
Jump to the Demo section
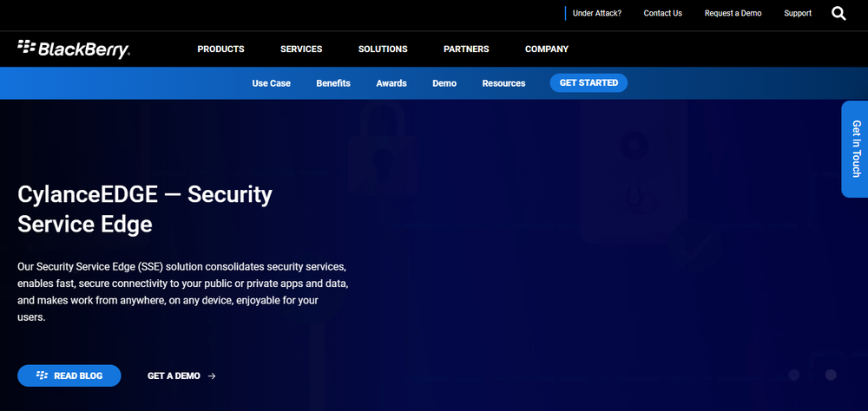[444, 83]
